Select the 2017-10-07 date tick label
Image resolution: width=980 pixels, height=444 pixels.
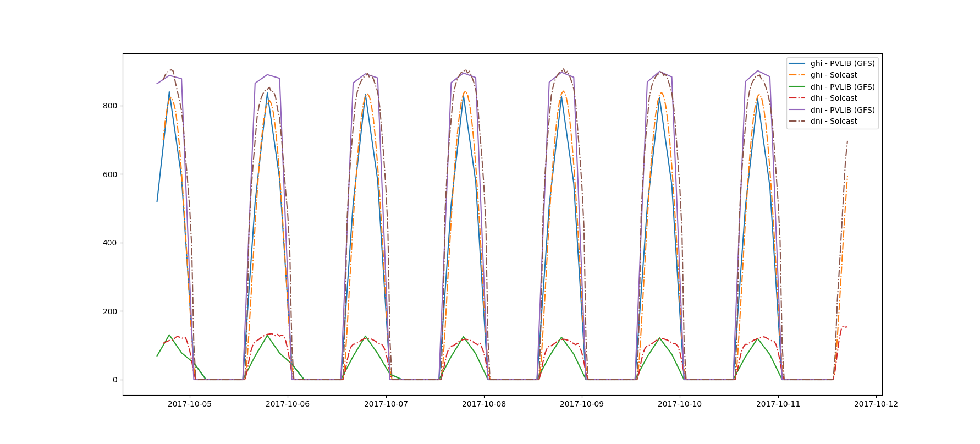coord(386,404)
